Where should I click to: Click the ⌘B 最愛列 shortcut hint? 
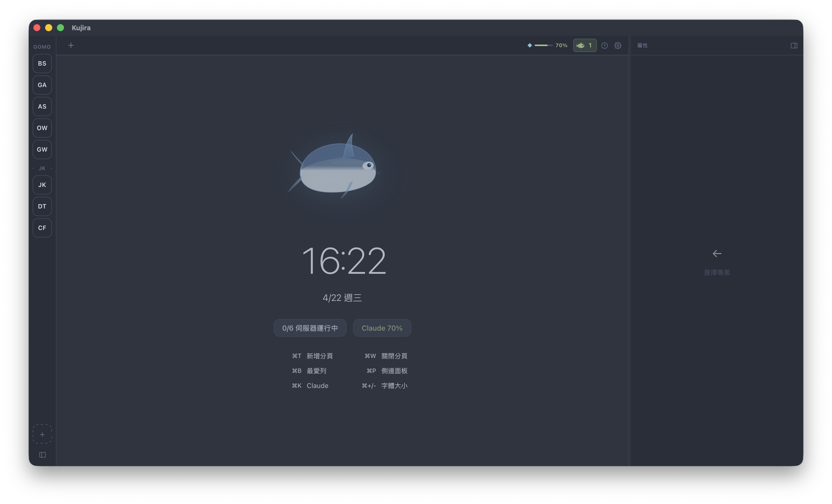click(x=309, y=371)
